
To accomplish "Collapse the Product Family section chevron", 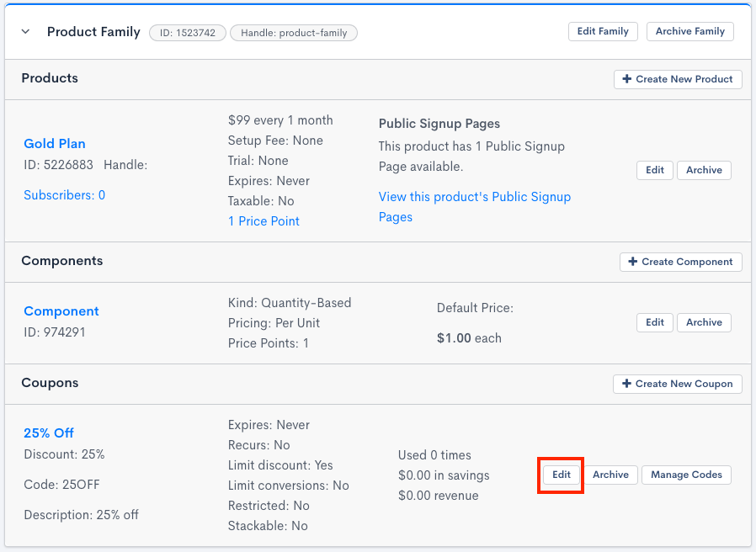I will pos(25,32).
